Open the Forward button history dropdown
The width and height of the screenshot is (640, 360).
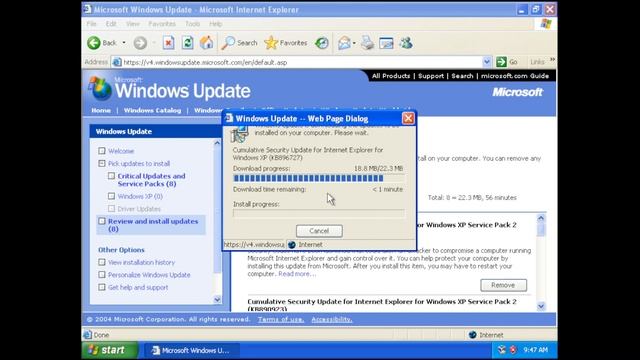point(154,43)
